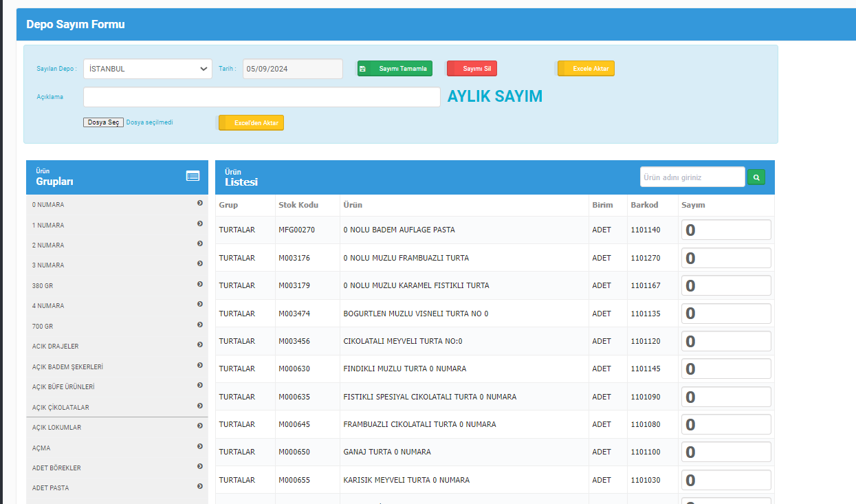This screenshot has width=856, height=504.
Task: Click the arrow icon for AÇIK LOKUMLAR
Action: 200,426
